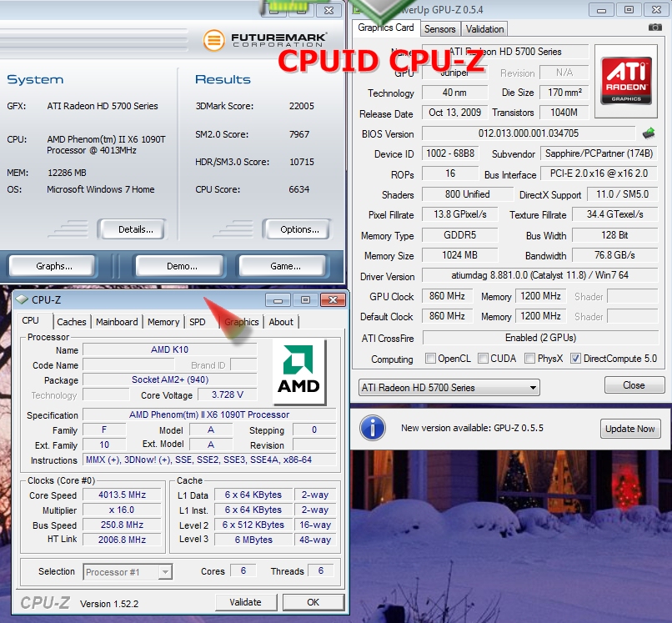Switch to the Graphics Card tab in GPU-Z
The image size is (672, 623).
point(386,28)
